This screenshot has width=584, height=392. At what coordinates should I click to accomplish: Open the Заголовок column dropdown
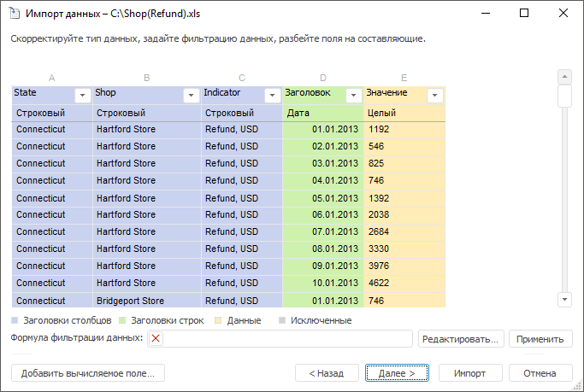coord(353,96)
